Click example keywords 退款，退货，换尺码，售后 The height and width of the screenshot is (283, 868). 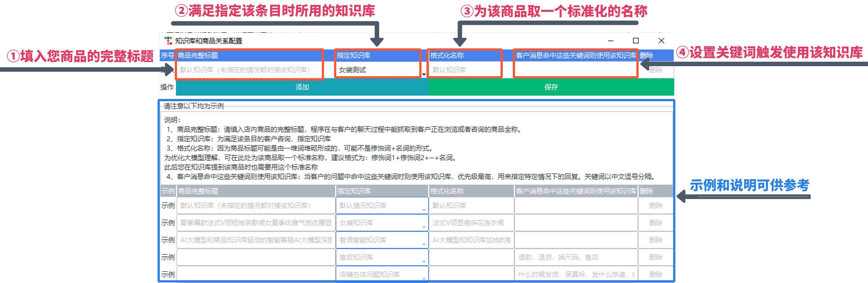576,257
